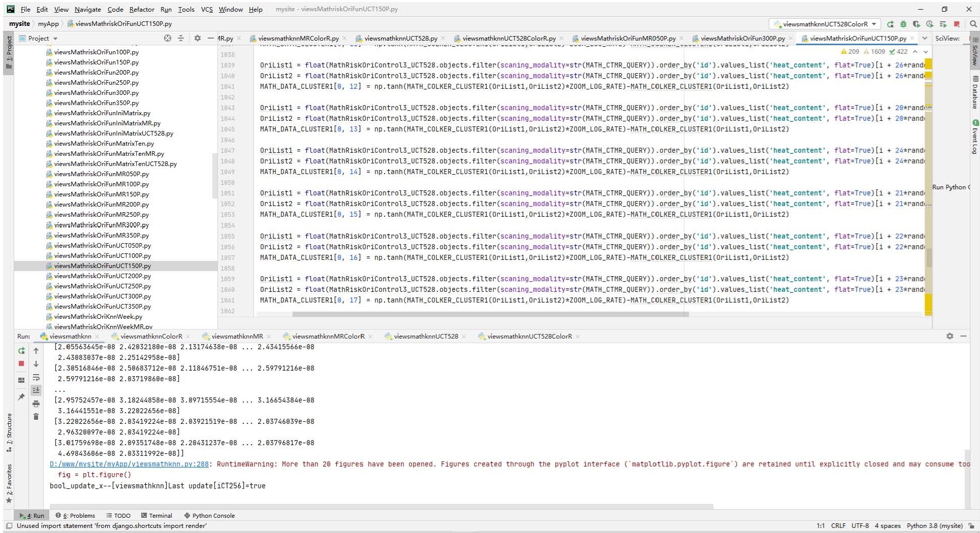Screen dimensions: 980x533
Task: Collapse all in Project panel
Action: (181, 38)
